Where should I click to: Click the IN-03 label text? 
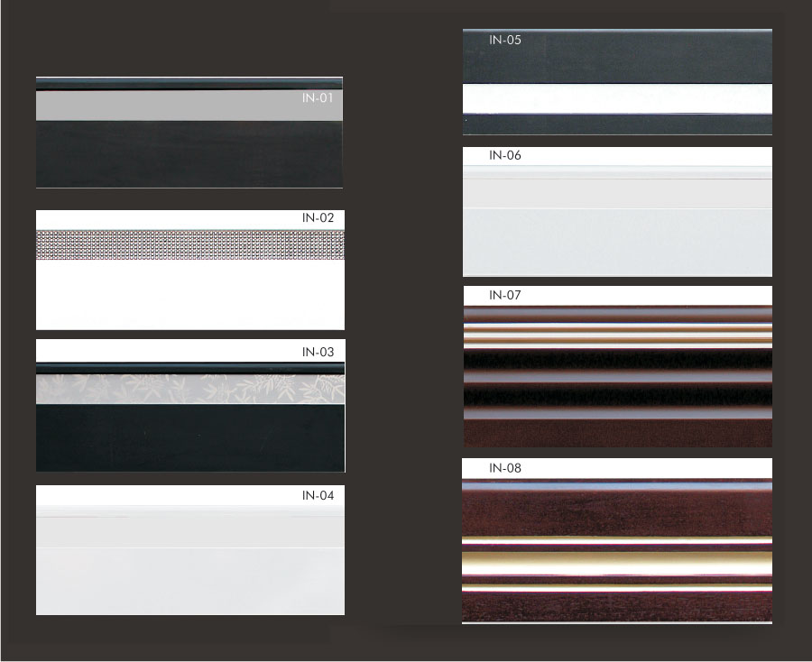tap(318, 352)
